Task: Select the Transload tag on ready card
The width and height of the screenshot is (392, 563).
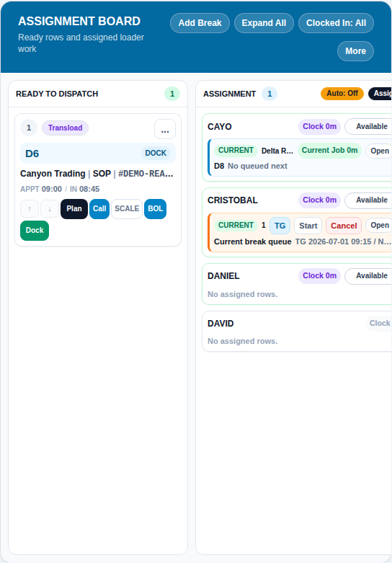Action: (65, 128)
